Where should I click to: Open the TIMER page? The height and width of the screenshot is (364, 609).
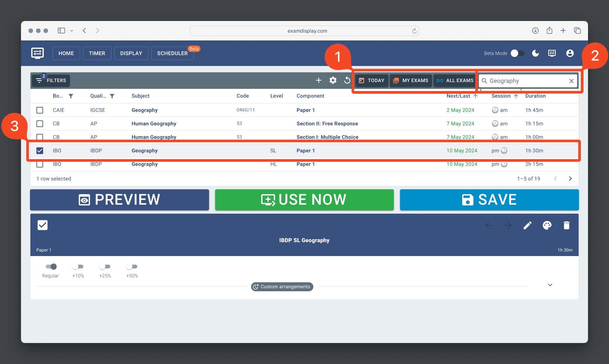tap(97, 53)
